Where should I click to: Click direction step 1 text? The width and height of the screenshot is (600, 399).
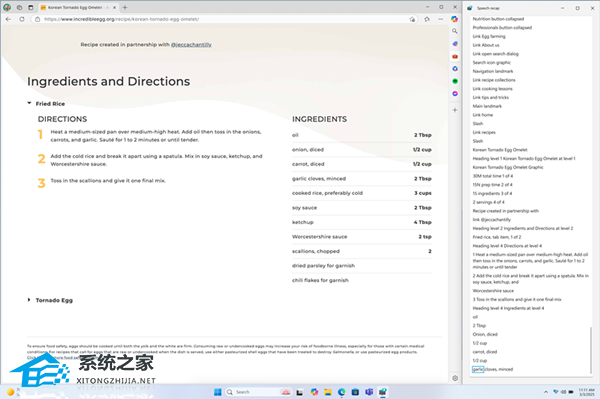[156, 136]
